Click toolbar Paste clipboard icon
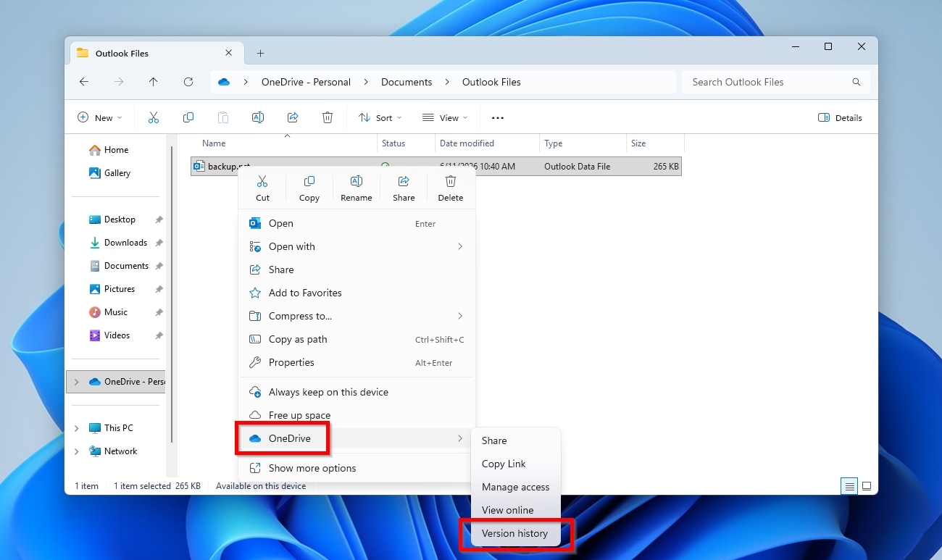The width and height of the screenshot is (942, 560). [x=223, y=117]
